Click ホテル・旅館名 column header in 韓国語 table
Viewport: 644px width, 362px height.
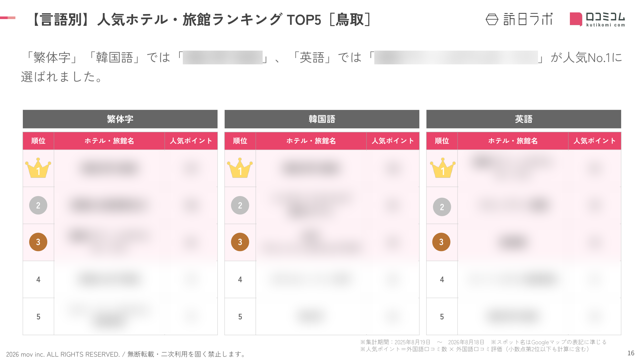coord(311,141)
